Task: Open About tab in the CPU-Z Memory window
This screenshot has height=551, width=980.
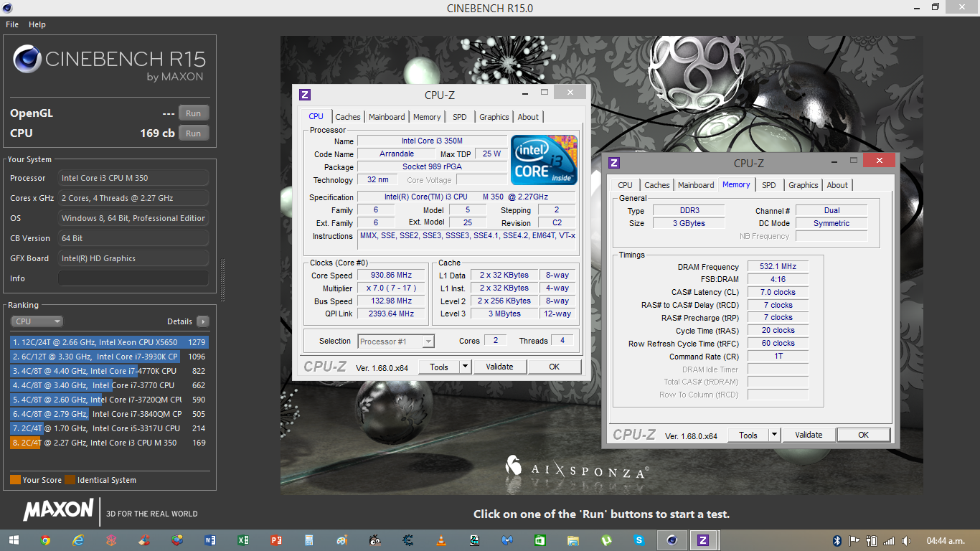Action: coord(837,185)
